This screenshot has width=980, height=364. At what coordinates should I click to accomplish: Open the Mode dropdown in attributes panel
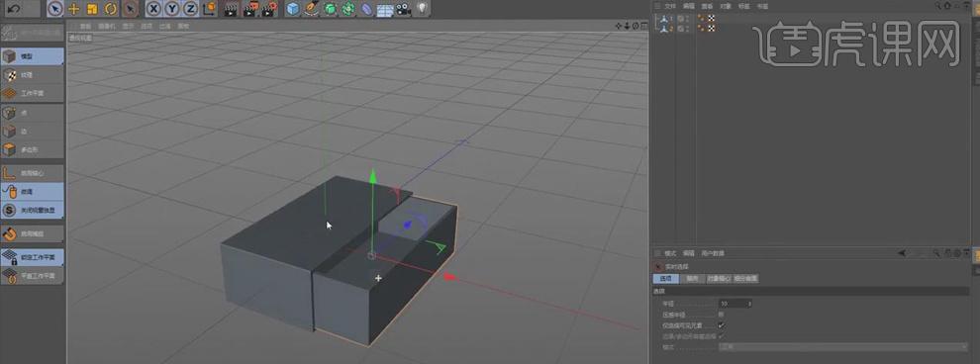coord(843,346)
